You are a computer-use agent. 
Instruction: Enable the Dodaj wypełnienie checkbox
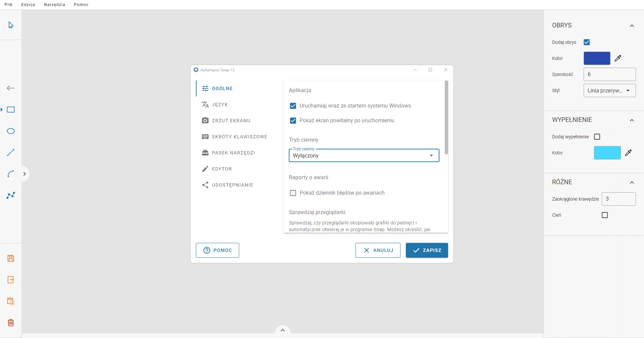click(597, 137)
